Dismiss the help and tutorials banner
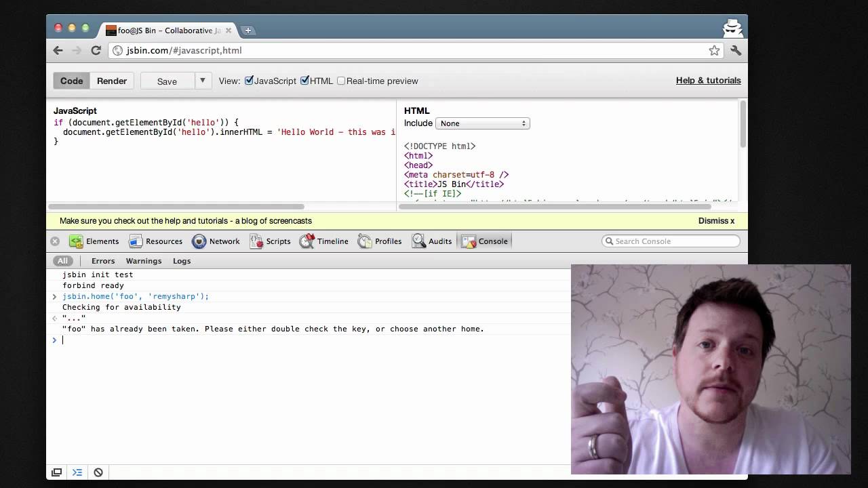 coord(716,221)
